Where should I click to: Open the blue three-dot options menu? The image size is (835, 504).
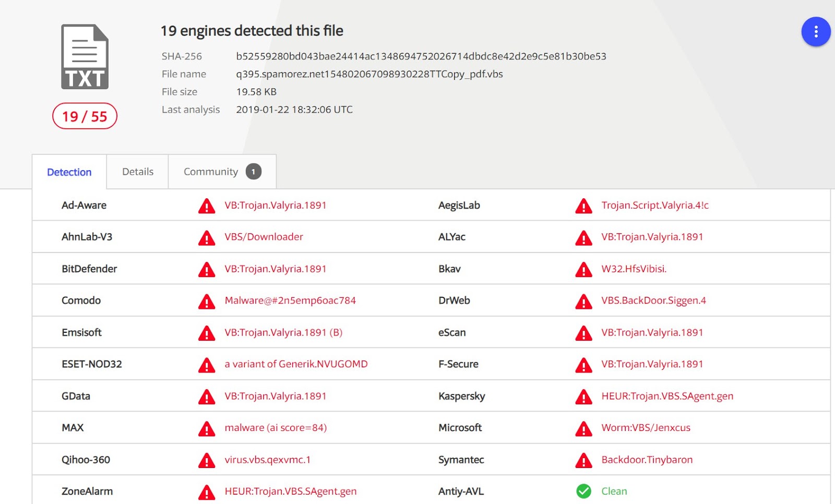pos(816,32)
